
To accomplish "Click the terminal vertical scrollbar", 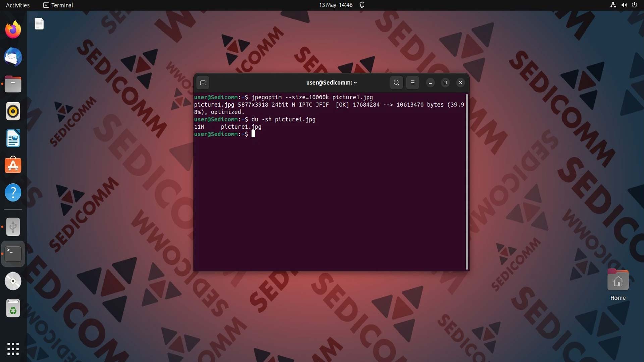I will point(467,182).
